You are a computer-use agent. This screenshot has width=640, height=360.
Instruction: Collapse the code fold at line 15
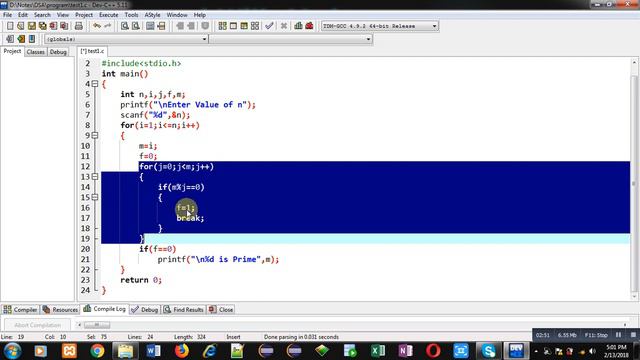coord(95,198)
